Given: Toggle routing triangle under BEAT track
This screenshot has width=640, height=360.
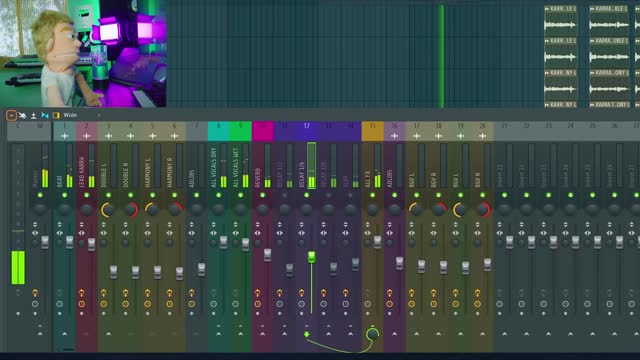Looking at the screenshot, I should coord(64,334).
